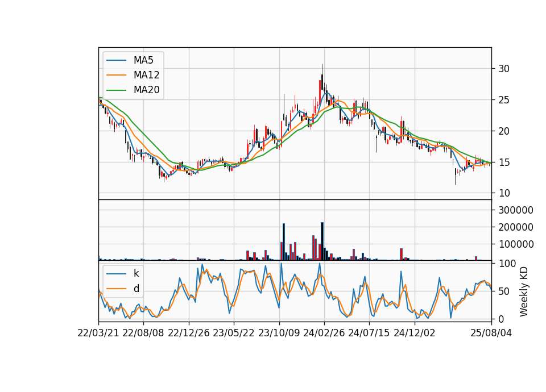Image resolution: width=546 pixels, height=392 pixels.
Task: Click the 24/02/26 date tick label
Action: [x=324, y=333]
